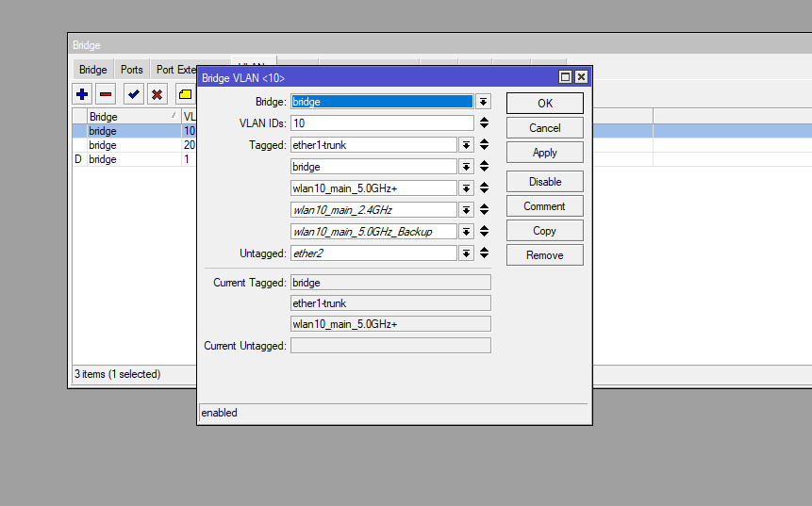Open dropdown for wlan10_main_2.4GHz
The width and height of the screenshot is (812, 506).
point(466,210)
